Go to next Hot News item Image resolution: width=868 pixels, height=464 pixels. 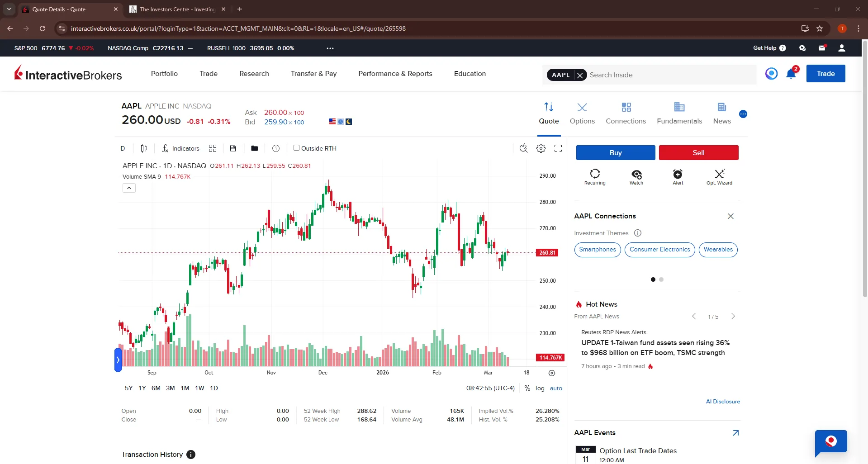[733, 317]
